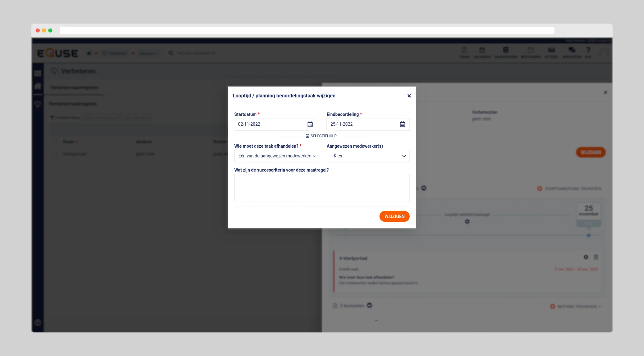Click the FAQ question mark icon
Image resolution: width=644 pixels, height=356 pixels.
coord(588,50)
